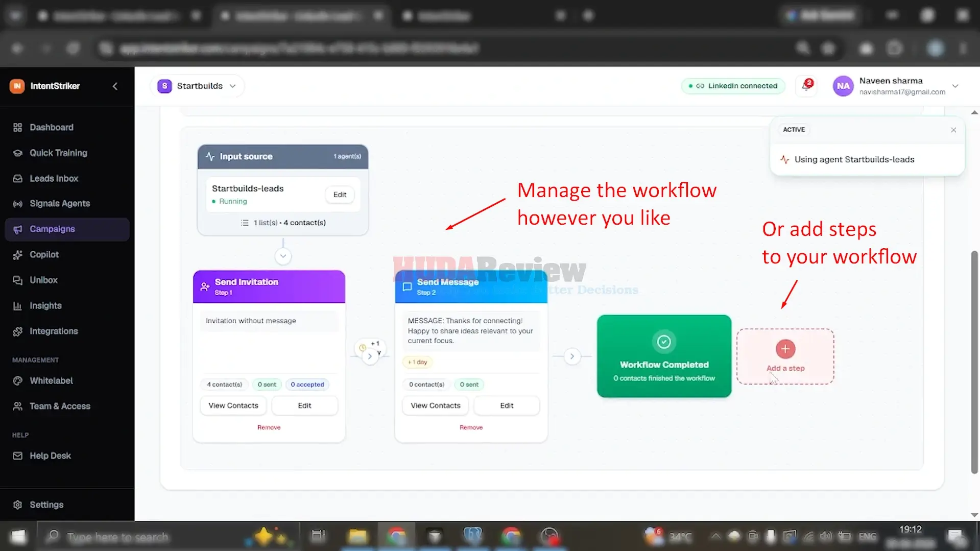This screenshot has width=980, height=551.
Task: Select Campaigns megaphone icon in sidebar
Action: tap(17, 229)
